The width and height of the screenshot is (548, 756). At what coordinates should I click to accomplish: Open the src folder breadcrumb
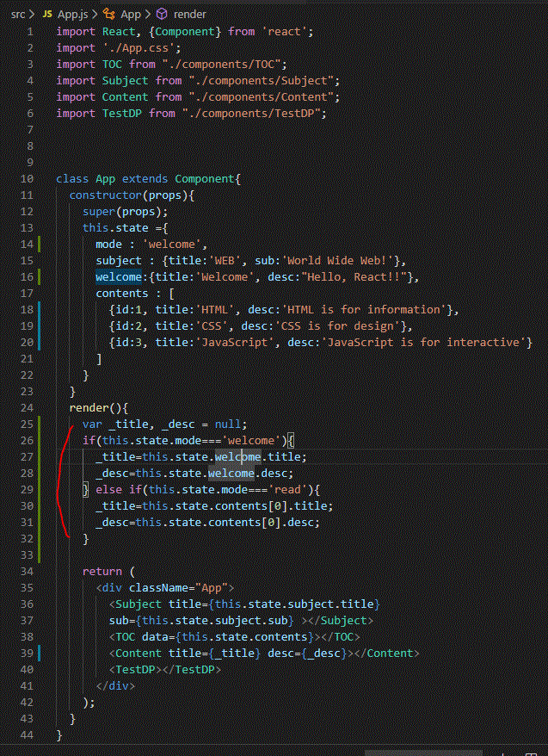click(x=17, y=15)
